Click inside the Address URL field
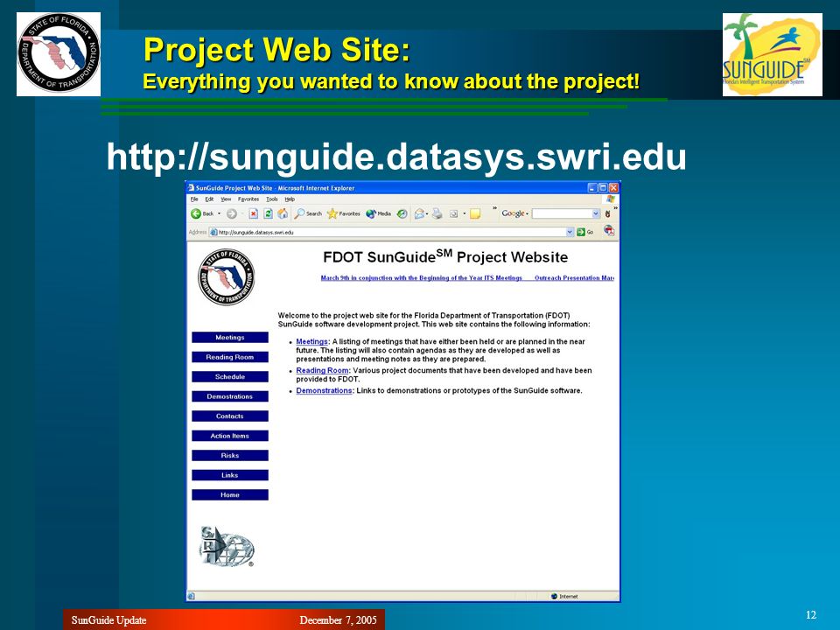Image resolution: width=840 pixels, height=630 pixels. click(x=391, y=232)
